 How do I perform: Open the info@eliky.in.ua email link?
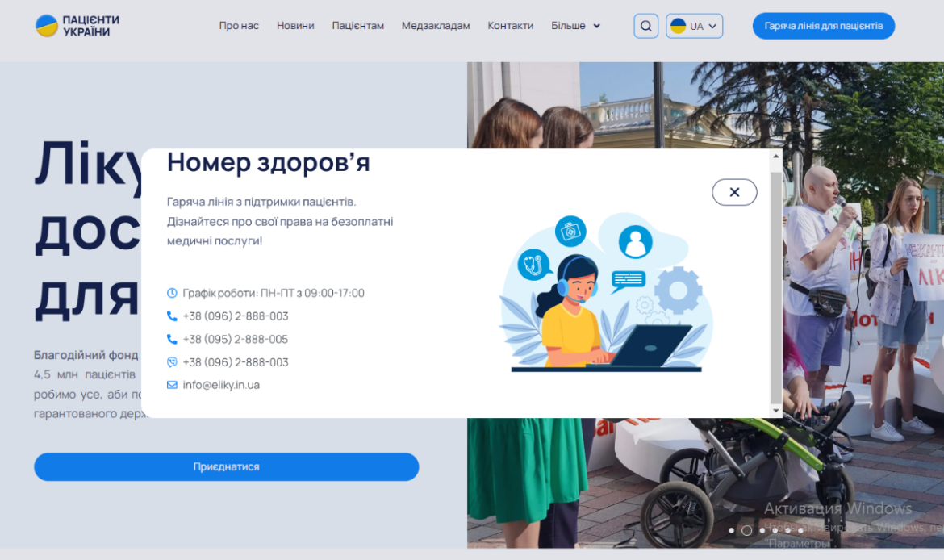[x=221, y=385]
